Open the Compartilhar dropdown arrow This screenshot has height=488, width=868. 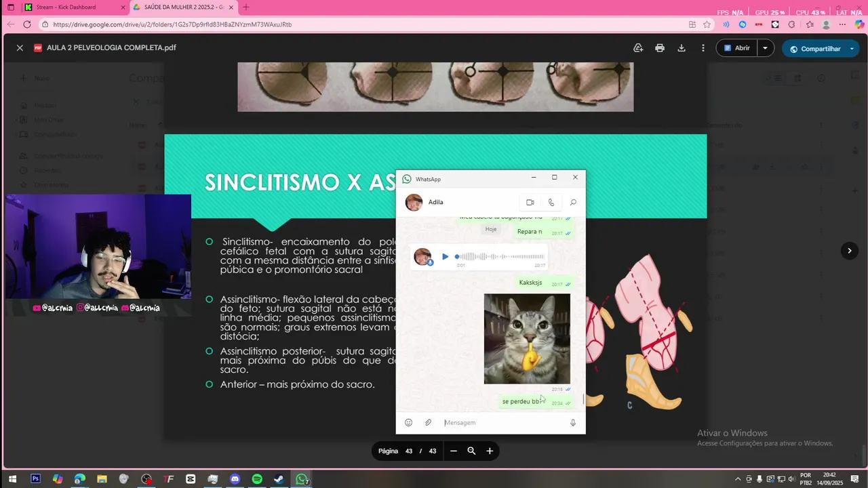852,49
